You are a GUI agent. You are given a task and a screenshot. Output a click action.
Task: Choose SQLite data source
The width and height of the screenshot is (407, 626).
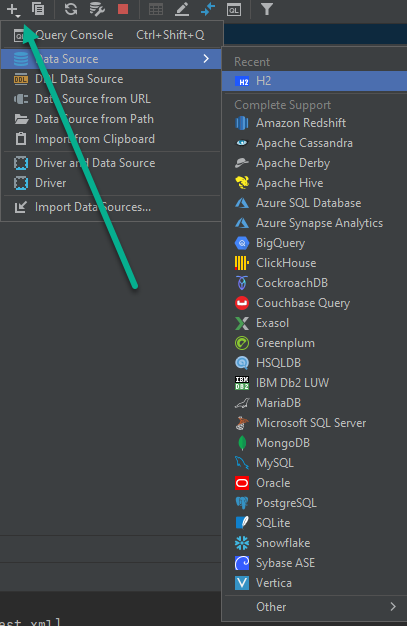tap(314, 523)
